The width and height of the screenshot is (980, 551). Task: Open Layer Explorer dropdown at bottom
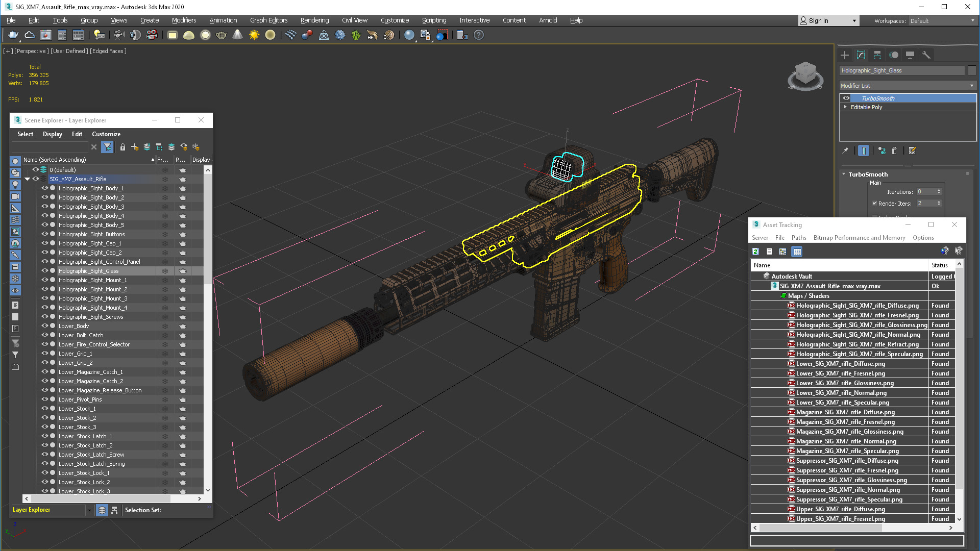pos(89,510)
